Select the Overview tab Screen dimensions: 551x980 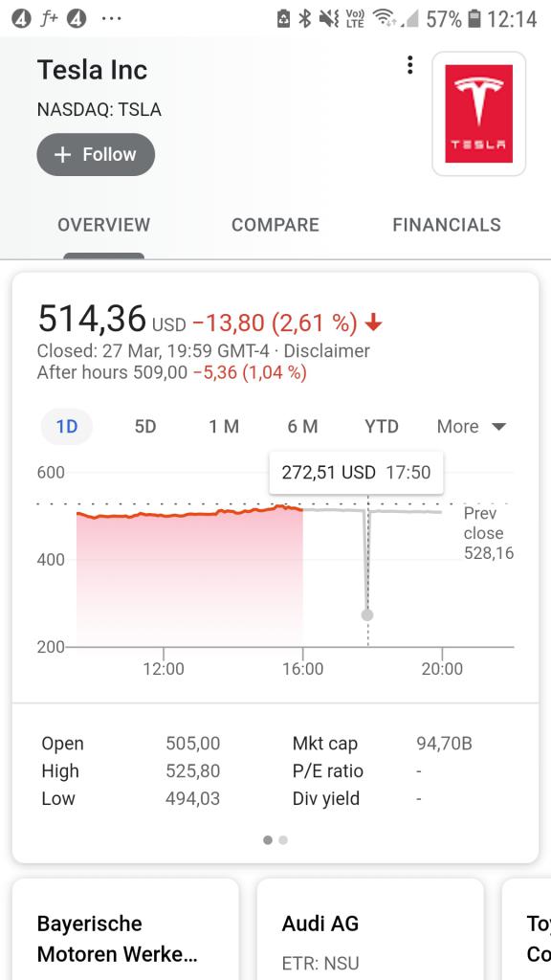(103, 225)
